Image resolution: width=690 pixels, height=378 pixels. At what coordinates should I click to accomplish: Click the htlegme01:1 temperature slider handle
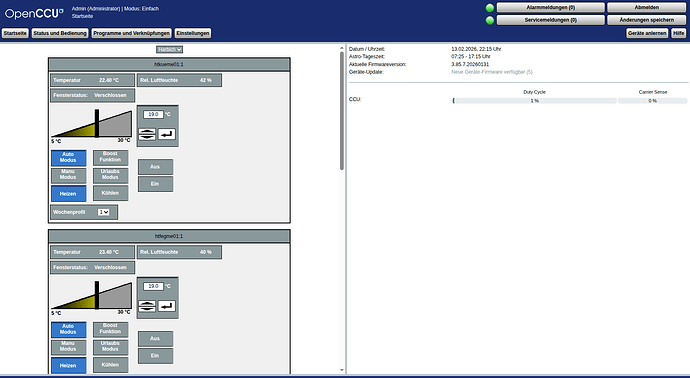(97, 295)
